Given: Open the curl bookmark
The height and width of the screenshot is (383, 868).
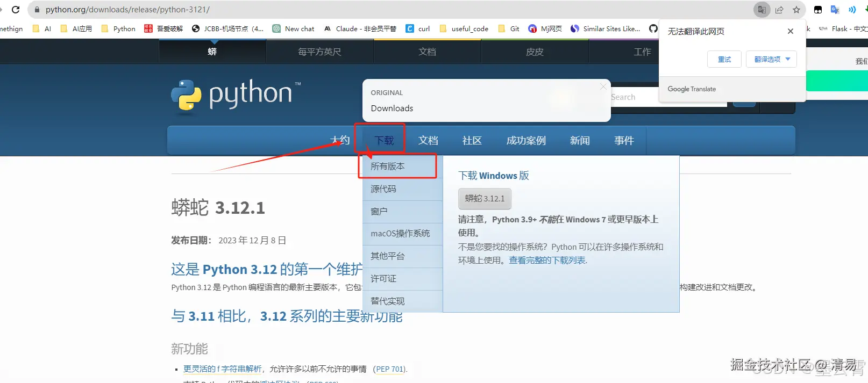Looking at the screenshot, I should pos(418,29).
